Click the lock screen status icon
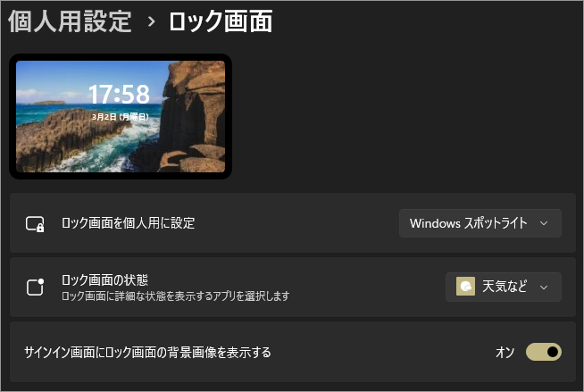Screen dimensions: 584x392 [36, 287]
